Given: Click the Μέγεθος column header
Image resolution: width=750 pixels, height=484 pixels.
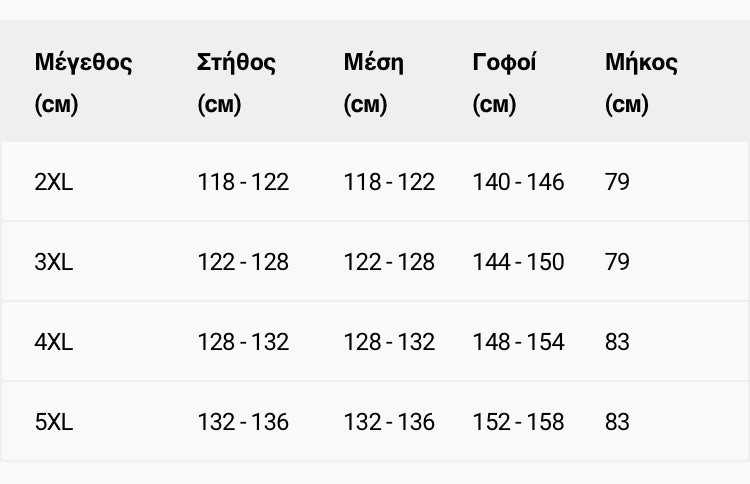Looking at the screenshot, I should pos(83,83).
